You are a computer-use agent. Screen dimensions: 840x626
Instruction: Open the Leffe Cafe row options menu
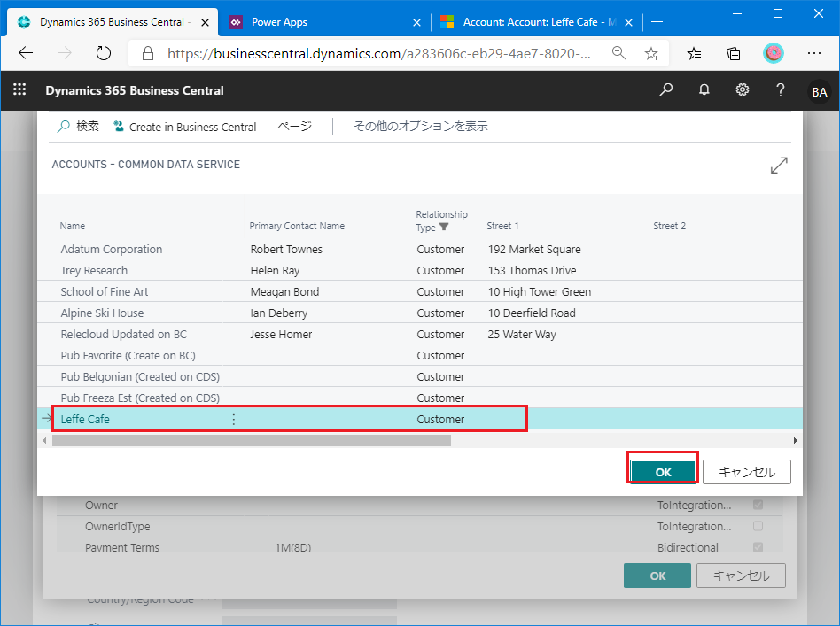234,420
